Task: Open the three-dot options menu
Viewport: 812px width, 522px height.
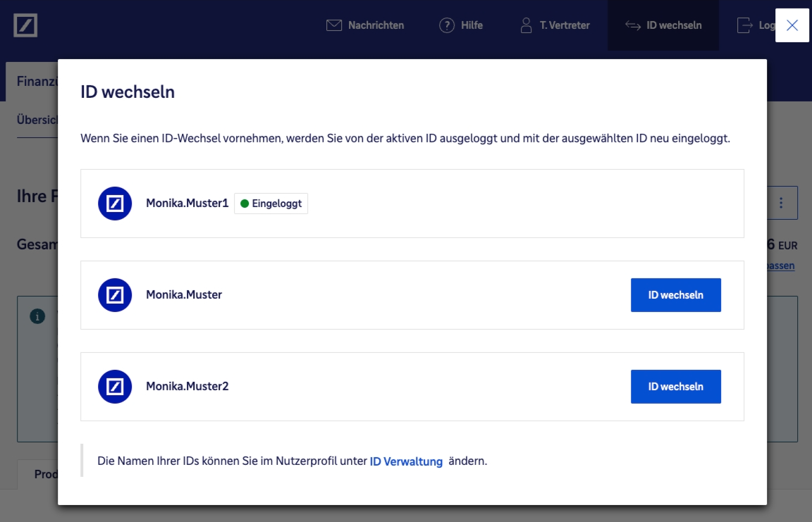Action: 781,203
